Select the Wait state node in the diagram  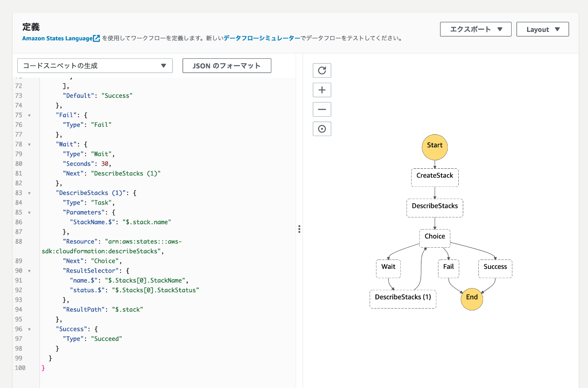(388, 268)
